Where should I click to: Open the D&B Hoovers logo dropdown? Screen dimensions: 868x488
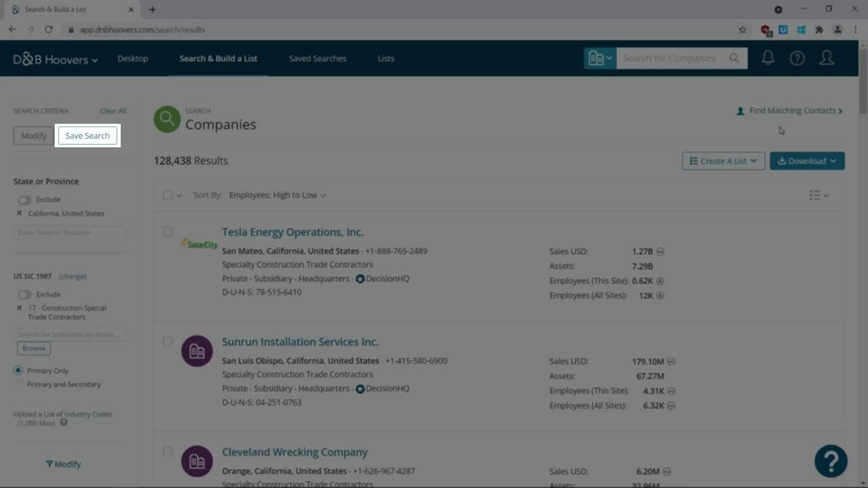(x=56, y=59)
